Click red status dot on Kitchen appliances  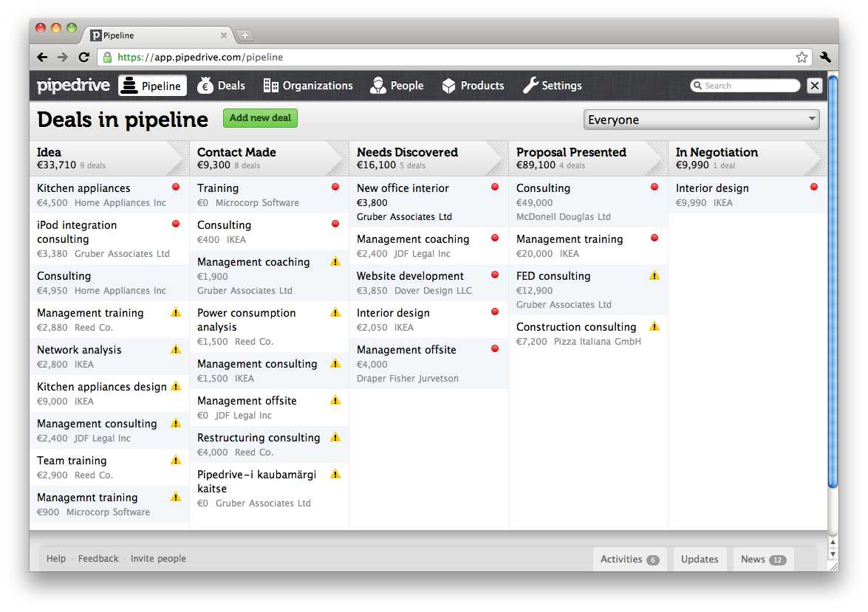176,187
